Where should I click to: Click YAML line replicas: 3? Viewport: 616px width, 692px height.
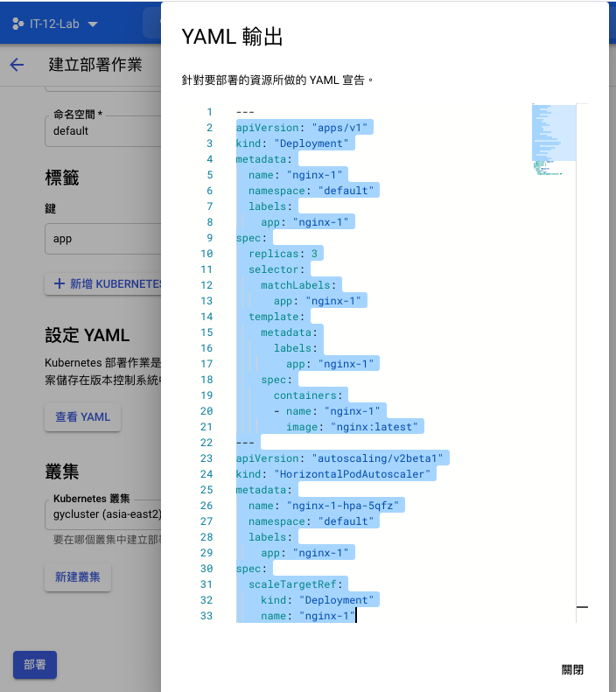pos(283,254)
